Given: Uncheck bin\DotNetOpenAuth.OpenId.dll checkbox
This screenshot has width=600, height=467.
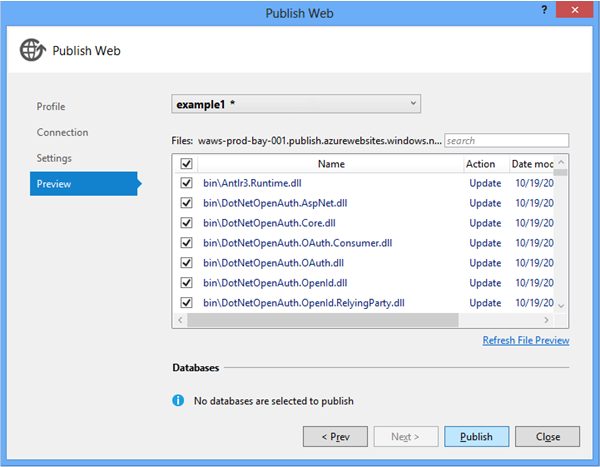Looking at the screenshot, I should click(186, 282).
